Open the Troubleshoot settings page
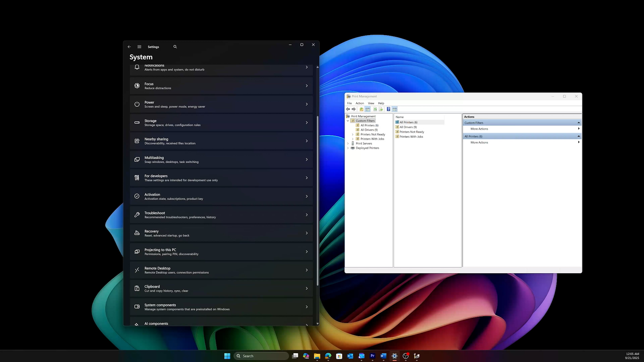The width and height of the screenshot is (644, 362). tap(221, 215)
